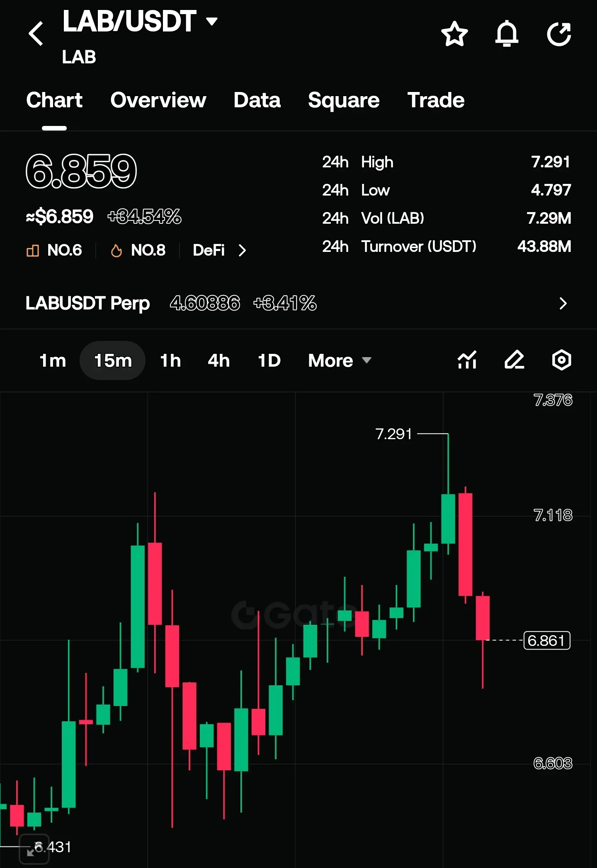
Task: Select the 15m timeframe
Action: 113,360
